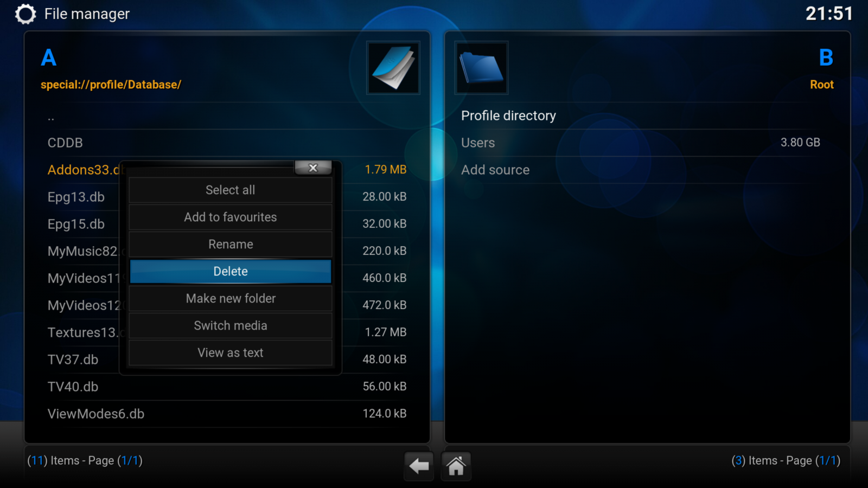
Task: Click the back arrow icon
Action: point(419,466)
